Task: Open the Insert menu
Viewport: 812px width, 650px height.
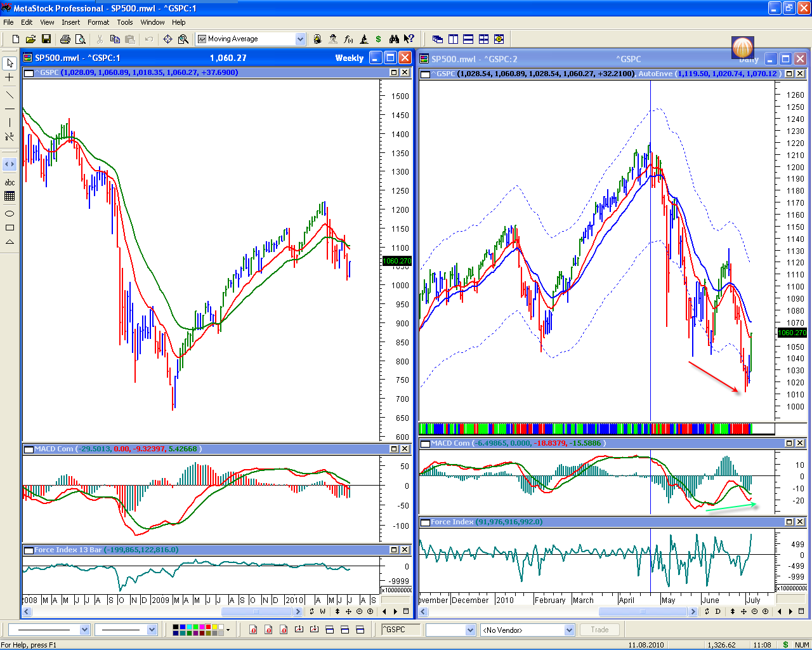Action: pyautogui.click(x=70, y=22)
